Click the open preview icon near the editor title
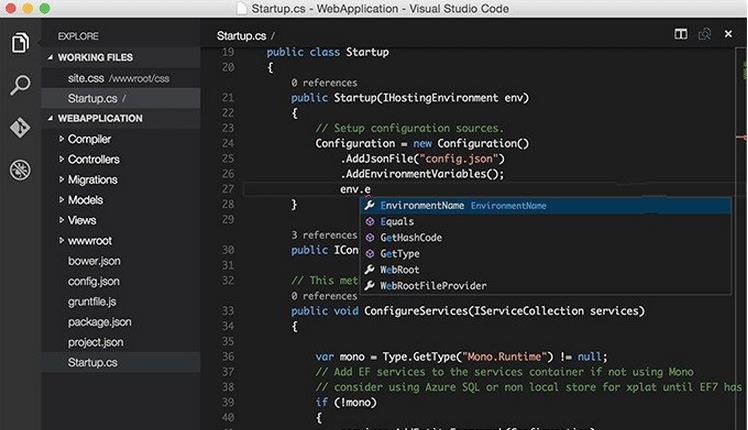748x430 pixels. [705, 34]
